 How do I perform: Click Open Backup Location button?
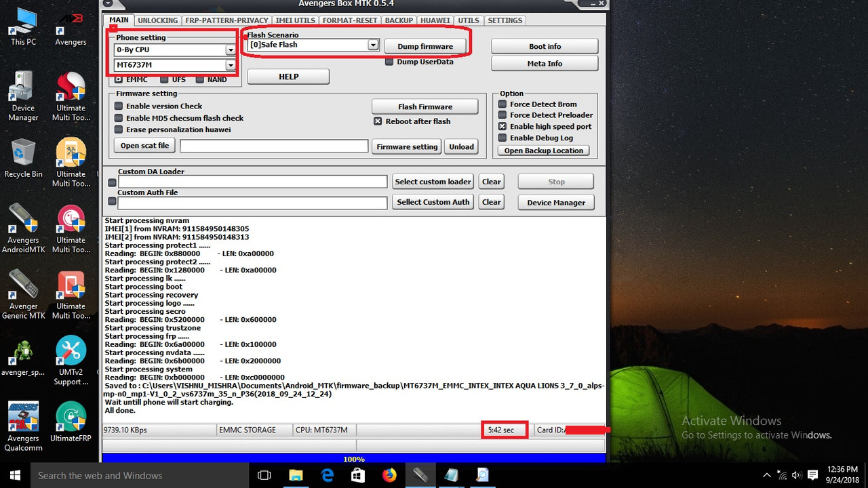[x=543, y=150]
